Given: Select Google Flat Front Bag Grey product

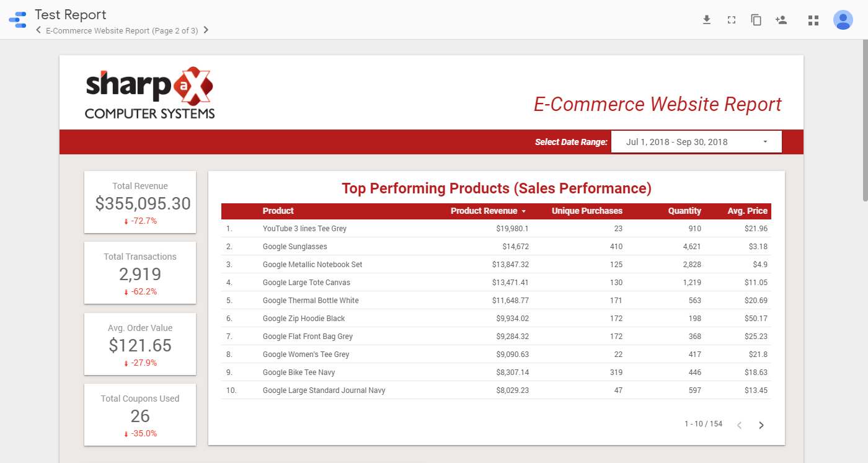Looking at the screenshot, I should [308, 337].
